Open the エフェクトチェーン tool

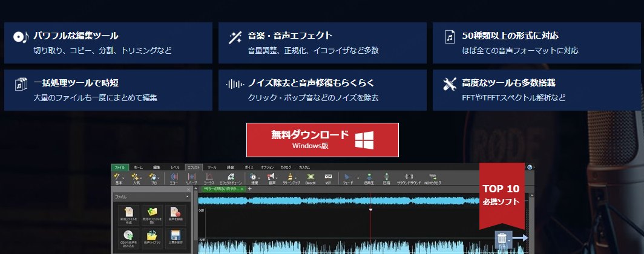[231, 178]
